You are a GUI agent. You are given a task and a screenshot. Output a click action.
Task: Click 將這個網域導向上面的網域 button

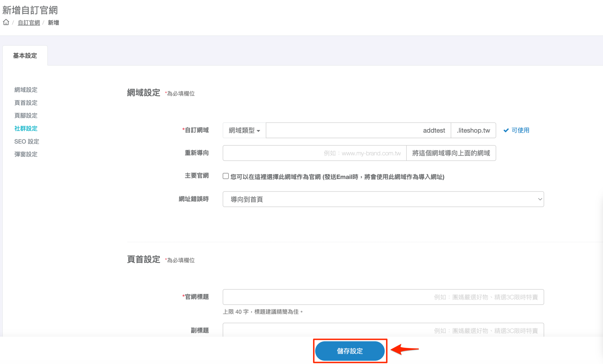tap(451, 153)
